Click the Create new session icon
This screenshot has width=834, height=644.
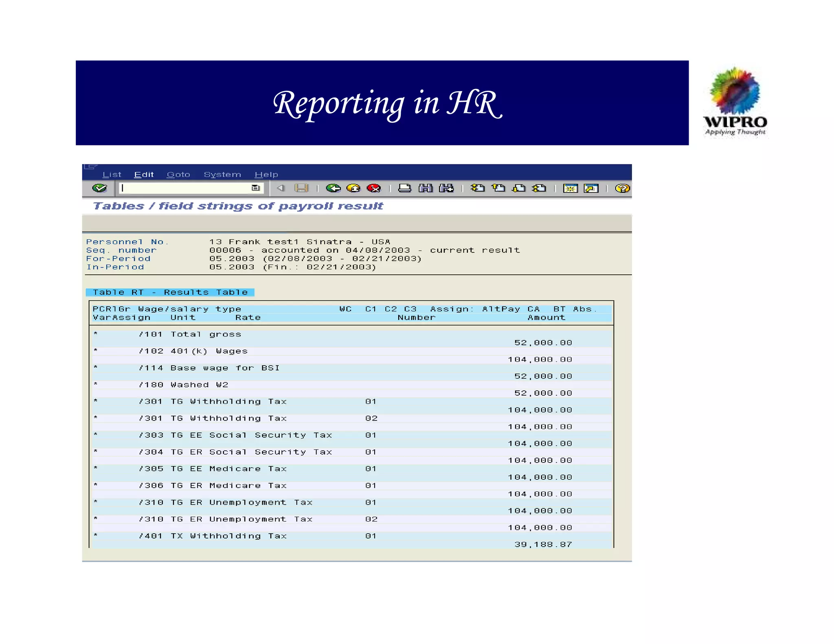pyautogui.click(x=570, y=188)
